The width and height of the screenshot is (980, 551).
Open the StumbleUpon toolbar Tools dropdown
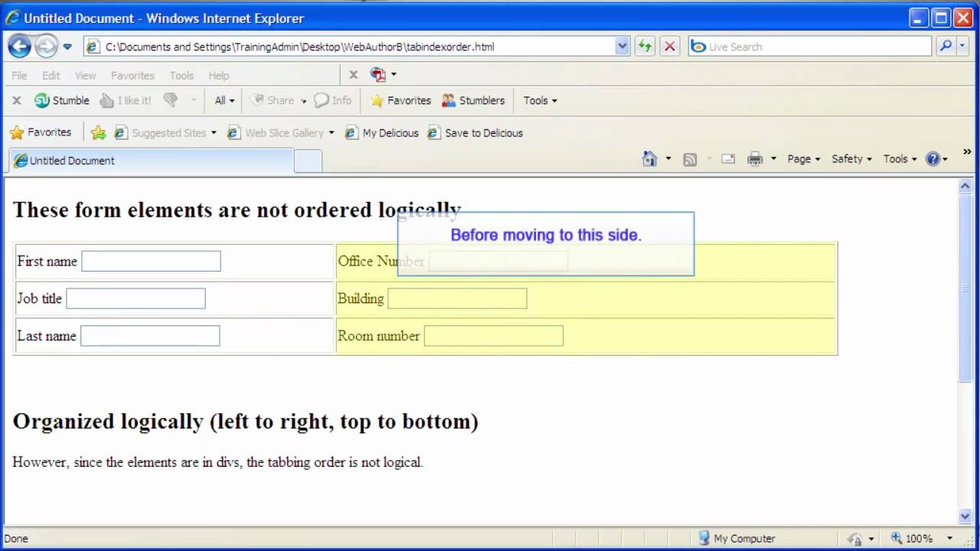(540, 100)
